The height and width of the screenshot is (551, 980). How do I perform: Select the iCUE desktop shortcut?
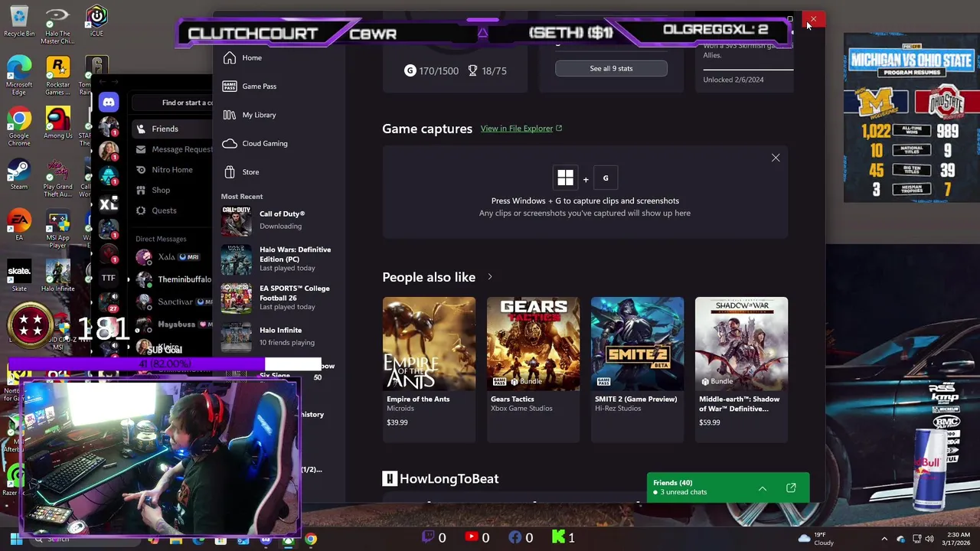click(96, 21)
